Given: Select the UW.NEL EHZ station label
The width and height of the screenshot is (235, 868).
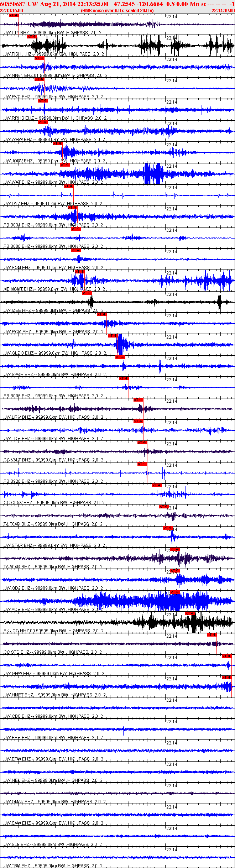Looking at the screenshot, I should tap(53, 780).
